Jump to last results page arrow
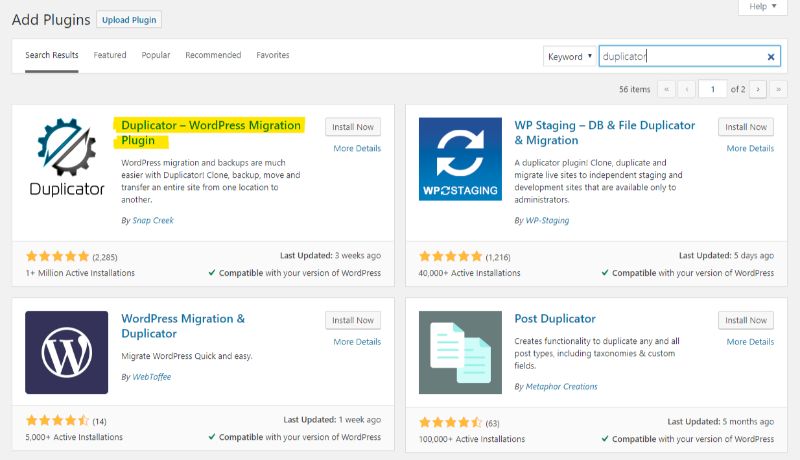The image size is (800, 460). tap(779, 89)
